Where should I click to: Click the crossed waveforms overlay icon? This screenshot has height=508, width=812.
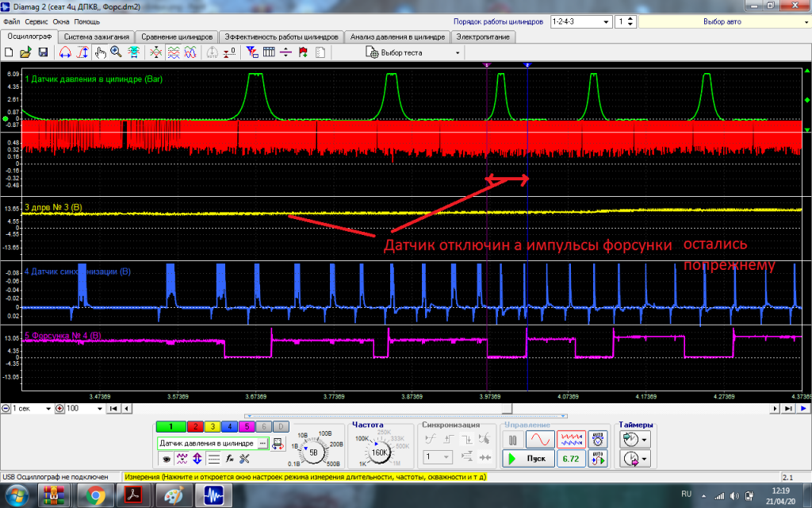[x=156, y=52]
